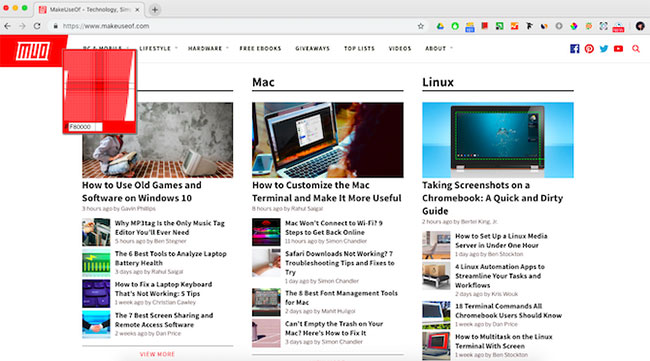
Task: Click the red bookmark extension icon
Action: coord(485,26)
